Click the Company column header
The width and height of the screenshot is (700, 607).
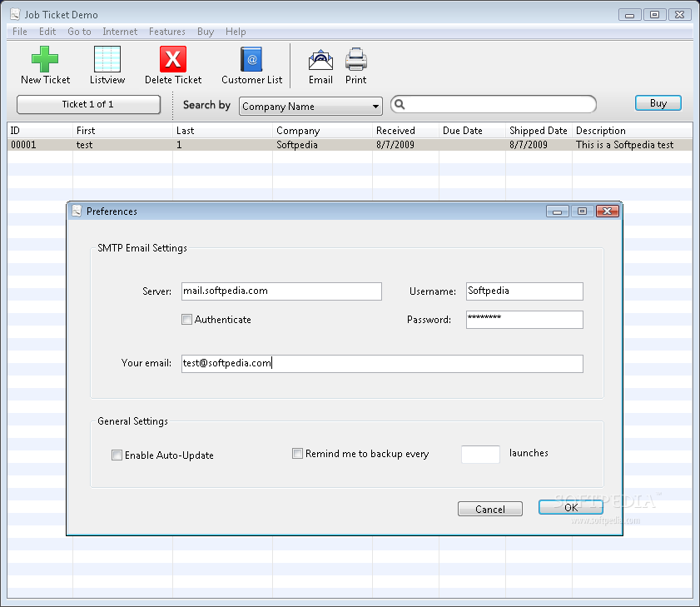323,131
